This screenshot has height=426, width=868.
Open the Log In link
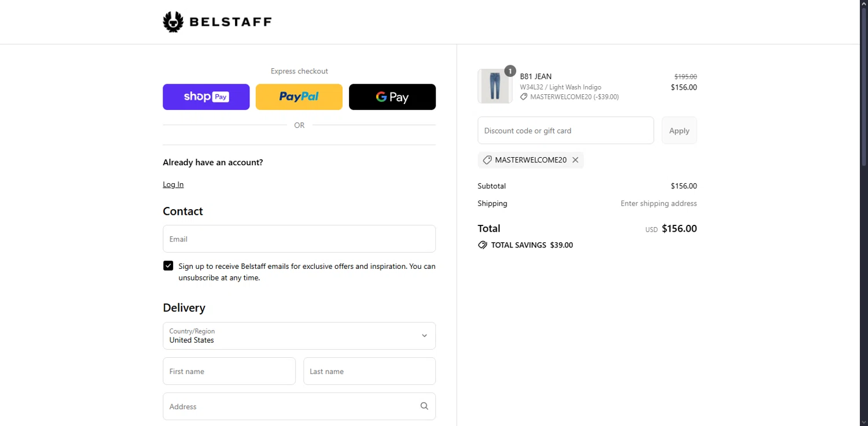pyautogui.click(x=173, y=184)
